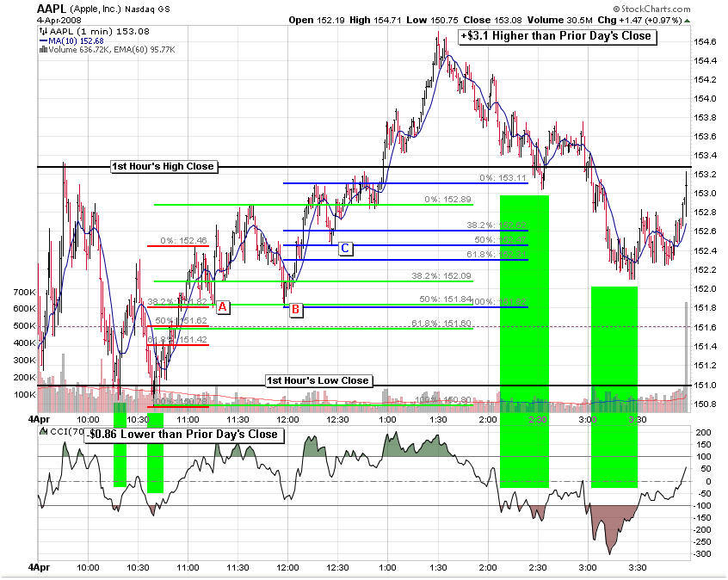The image size is (728, 580).
Task: Click the 154.0 price axis label
Action: [705, 98]
